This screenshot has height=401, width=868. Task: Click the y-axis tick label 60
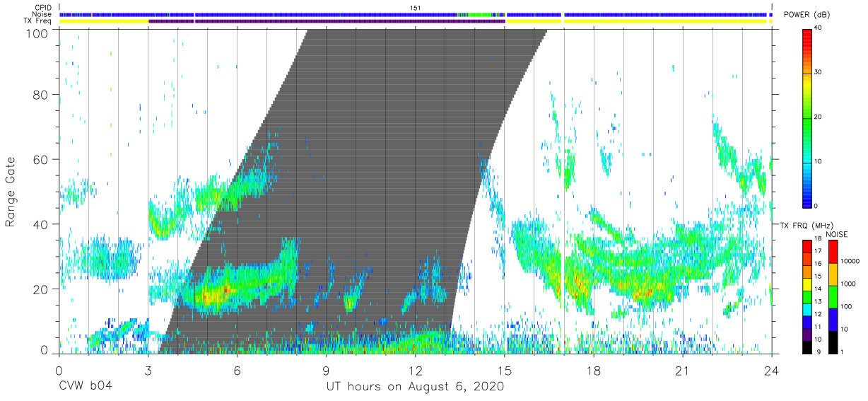pyautogui.click(x=40, y=159)
